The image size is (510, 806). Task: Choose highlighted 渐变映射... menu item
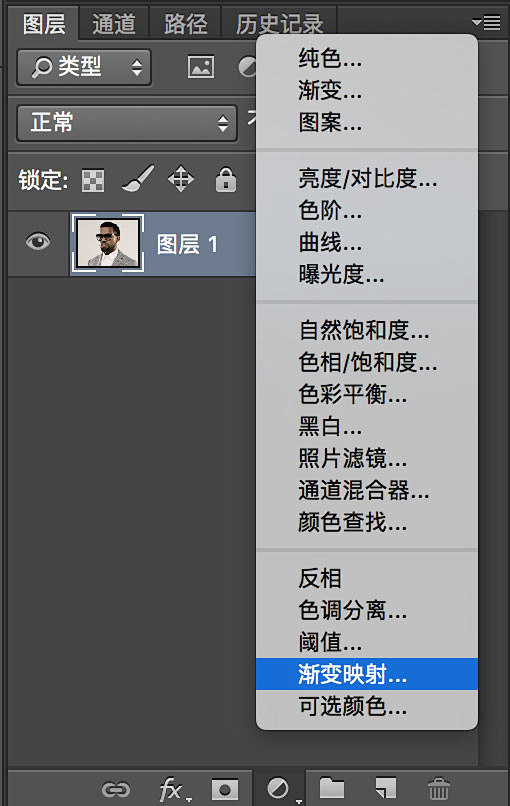pos(367,674)
